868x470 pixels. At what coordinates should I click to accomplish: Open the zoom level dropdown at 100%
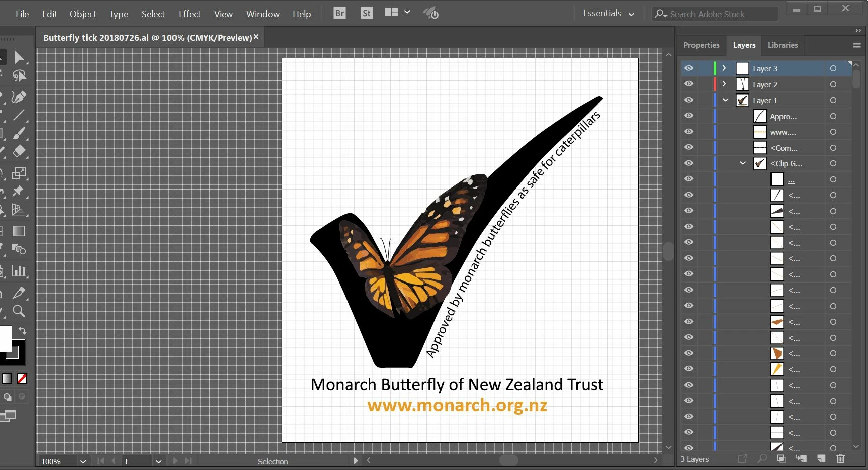coord(83,461)
